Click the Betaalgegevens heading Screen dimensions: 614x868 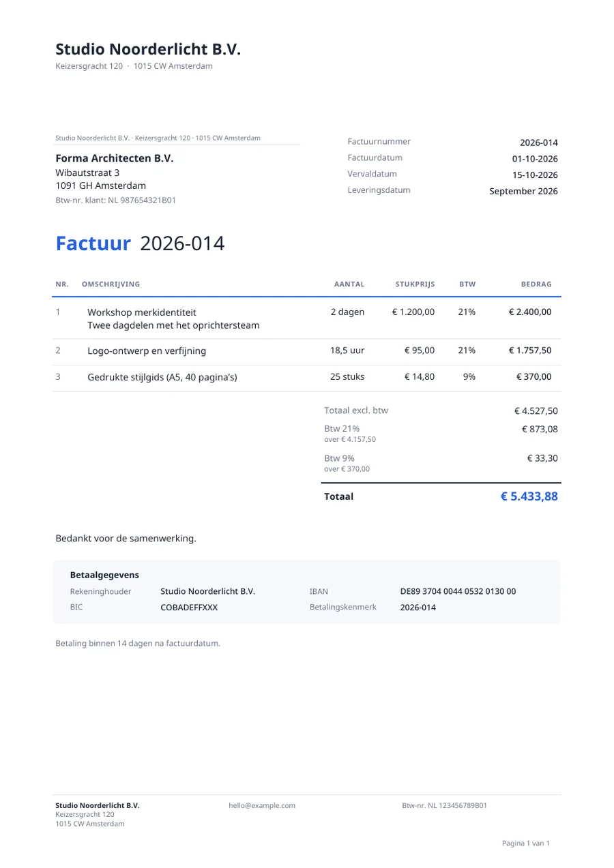point(104,575)
